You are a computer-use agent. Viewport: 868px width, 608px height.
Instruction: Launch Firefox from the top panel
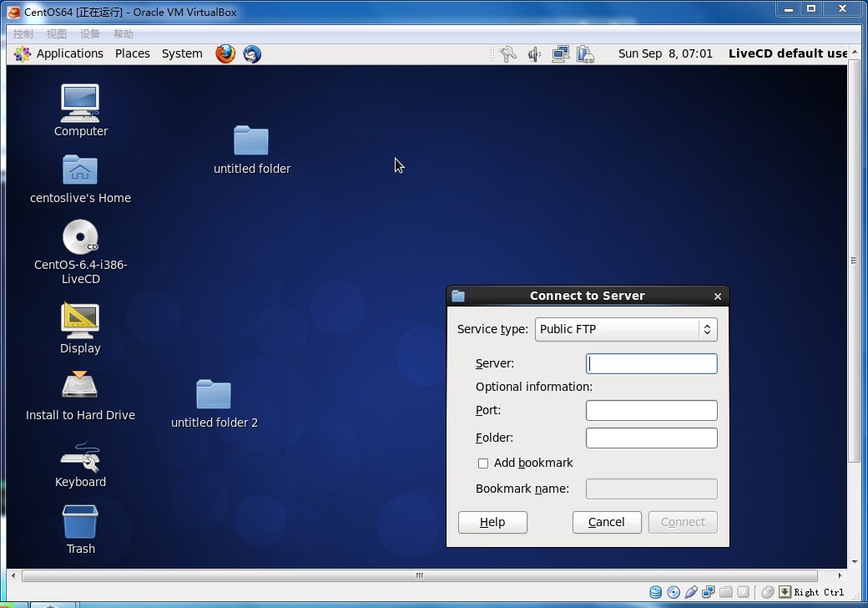click(x=225, y=53)
